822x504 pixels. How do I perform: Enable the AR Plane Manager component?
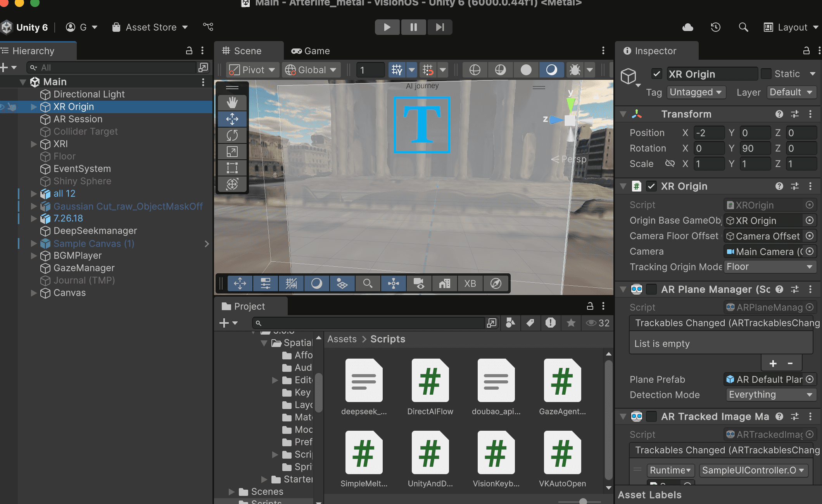pos(651,289)
